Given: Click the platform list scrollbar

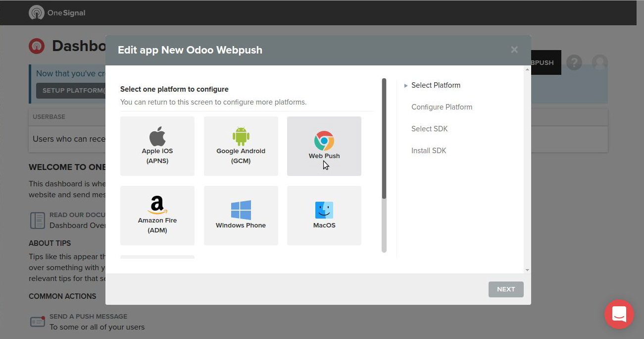Looking at the screenshot, I should click(x=384, y=139).
